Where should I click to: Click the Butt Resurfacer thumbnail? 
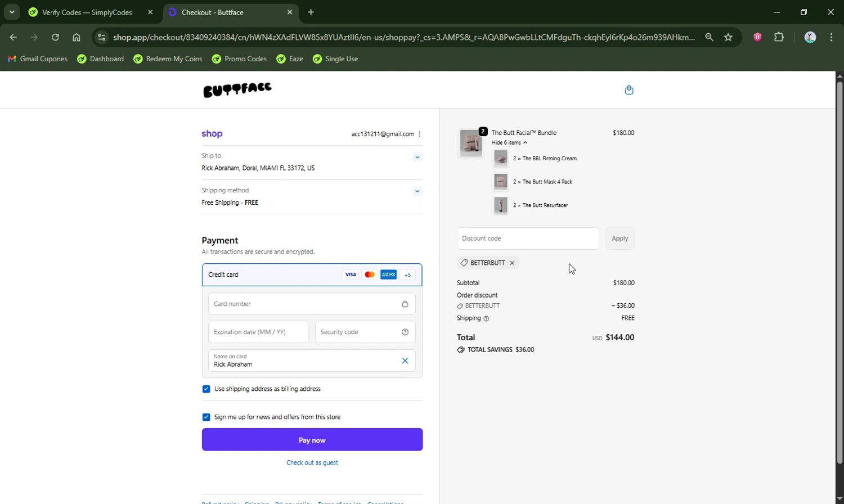pyautogui.click(x=501, y=205)
